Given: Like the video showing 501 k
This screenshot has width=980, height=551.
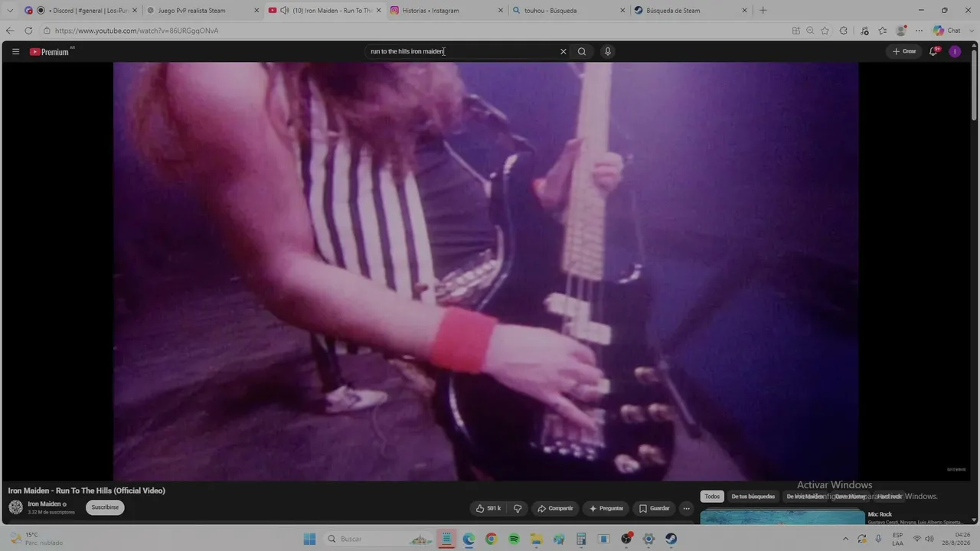Looking at the screenshot, I should [488, 508].
